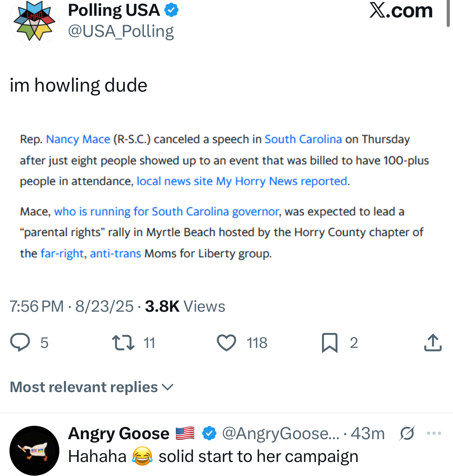Click the scrollbar handle at right edge
This screenshot has width=453, height=476.
(x=448, y=13)
